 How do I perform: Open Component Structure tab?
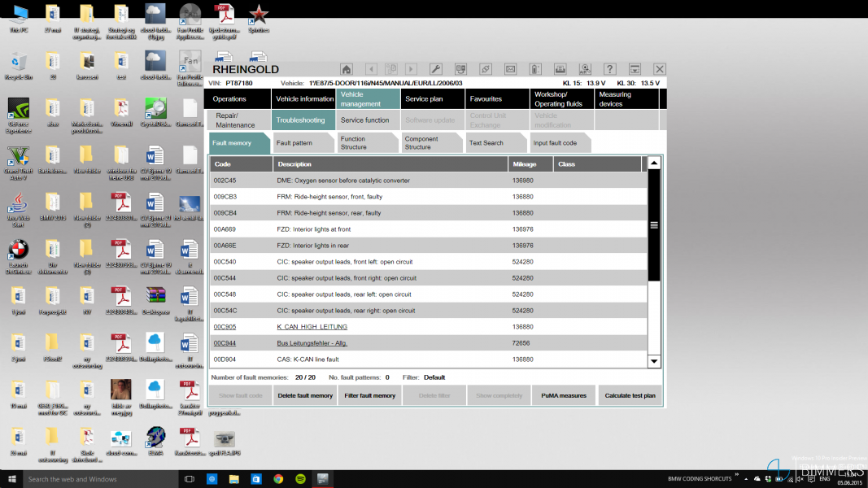[x=432, y=143]
